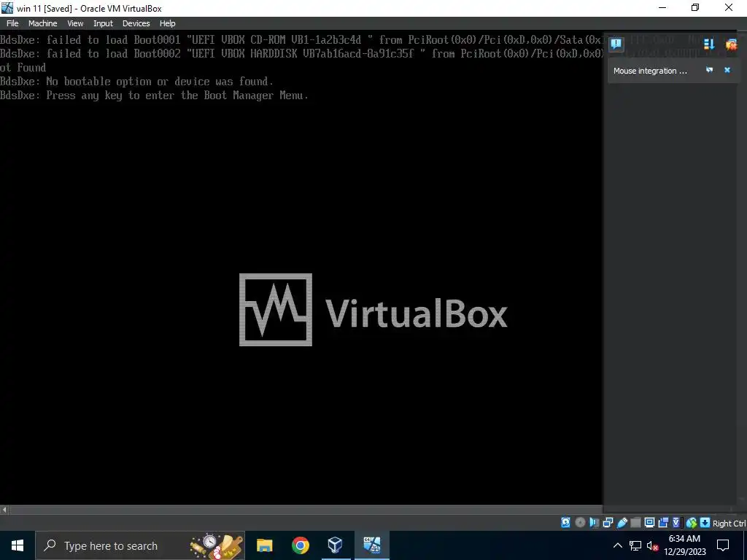This screenshot has height=560, width=747.
Task: Minimize the VirtualBox window
Action: [662, 7]
